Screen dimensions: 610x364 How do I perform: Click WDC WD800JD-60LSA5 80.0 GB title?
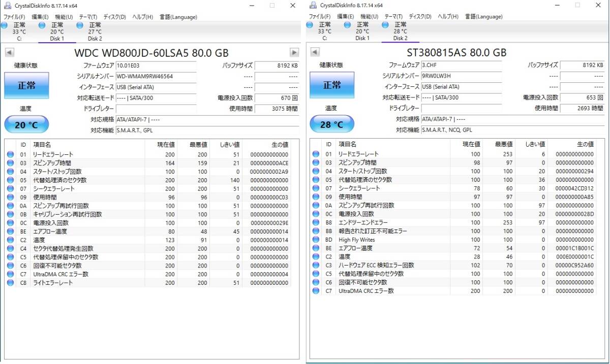tap(151, 53)
